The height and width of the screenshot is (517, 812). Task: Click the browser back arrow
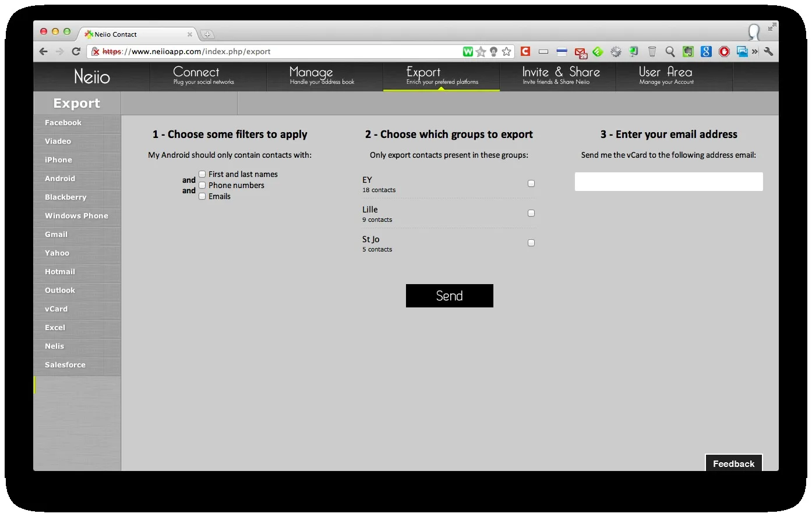click(x=44, y=51)
